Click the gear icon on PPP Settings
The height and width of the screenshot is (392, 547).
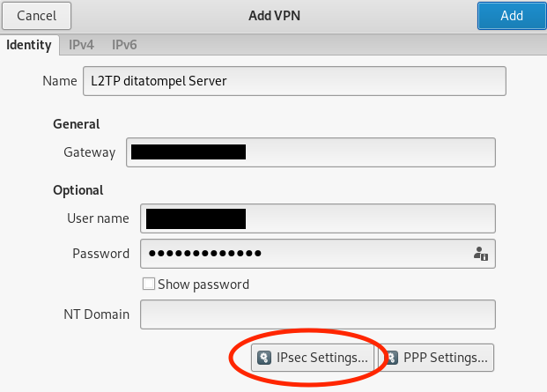point(392,358)
